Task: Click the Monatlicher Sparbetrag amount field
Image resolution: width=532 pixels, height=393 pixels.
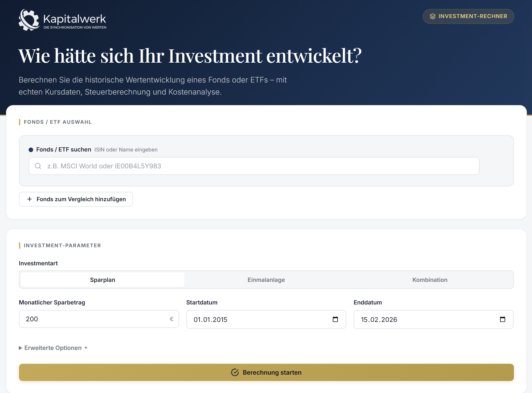Action: 93,319
